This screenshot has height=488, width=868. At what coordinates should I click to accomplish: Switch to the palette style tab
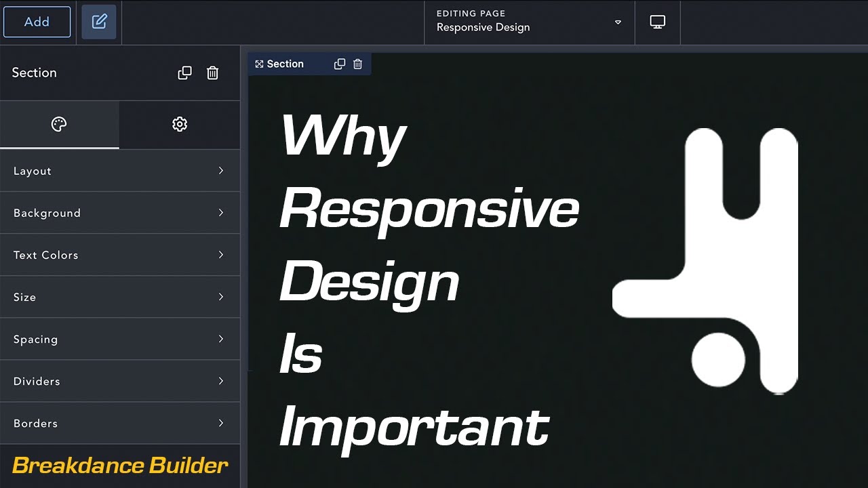point(60,125)
